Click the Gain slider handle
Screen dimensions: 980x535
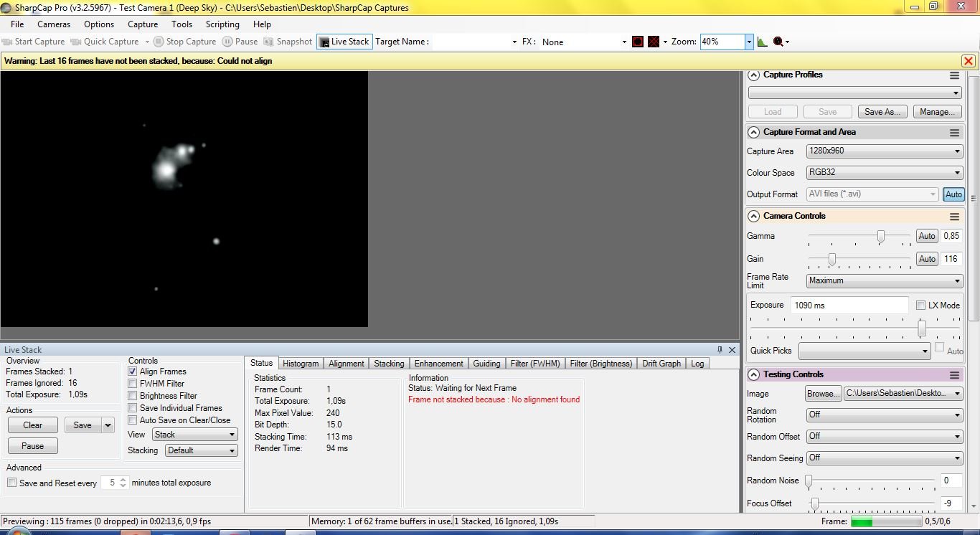(832, 259)
